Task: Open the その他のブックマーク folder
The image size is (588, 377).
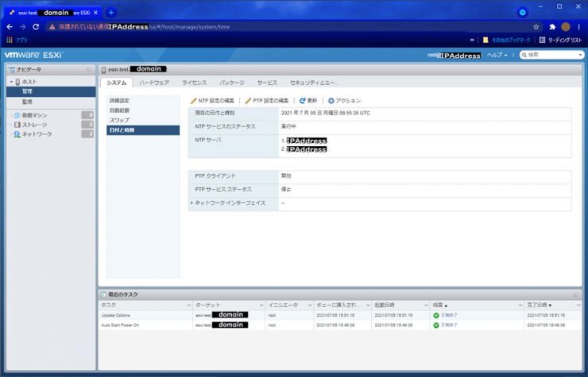Action: point(507,40)
